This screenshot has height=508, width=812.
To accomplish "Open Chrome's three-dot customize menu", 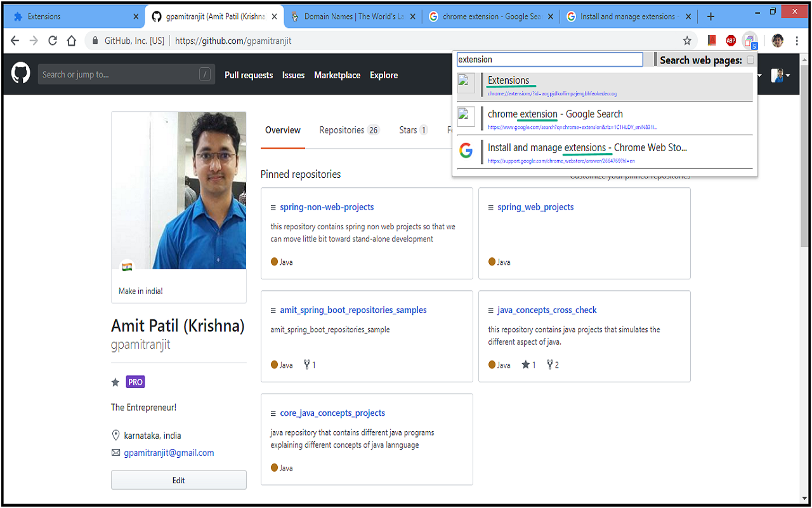I will (797, 40).
